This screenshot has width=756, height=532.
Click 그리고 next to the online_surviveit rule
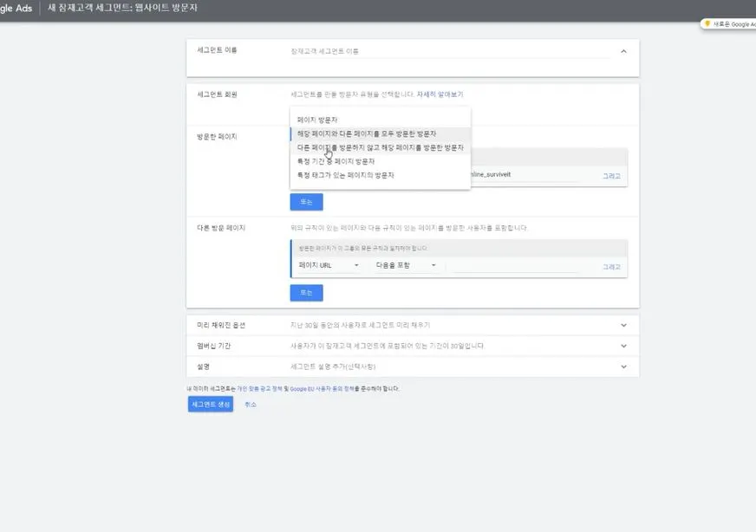(x=610, y=176)
